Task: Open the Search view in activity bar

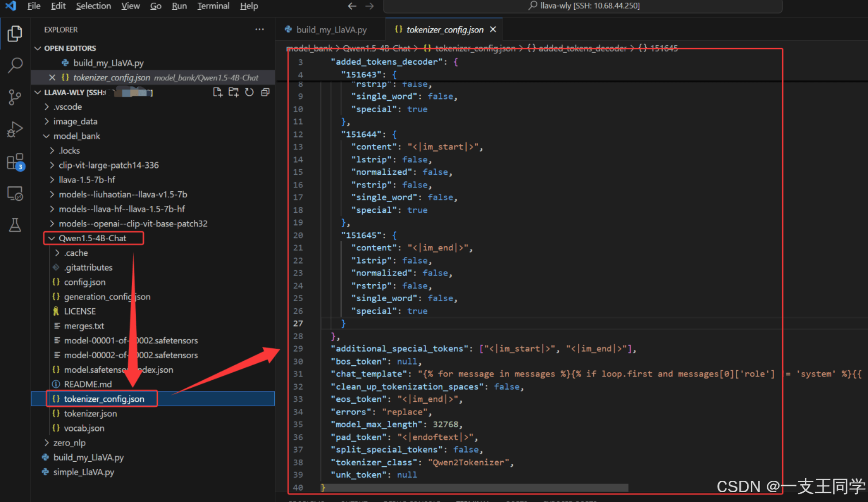Action: (15, 65)
